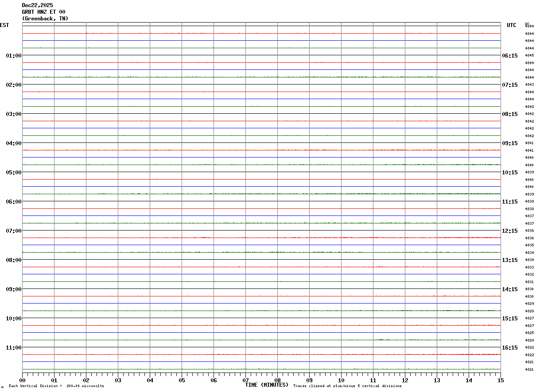Click the DC column header

click(x=527, y=23)
